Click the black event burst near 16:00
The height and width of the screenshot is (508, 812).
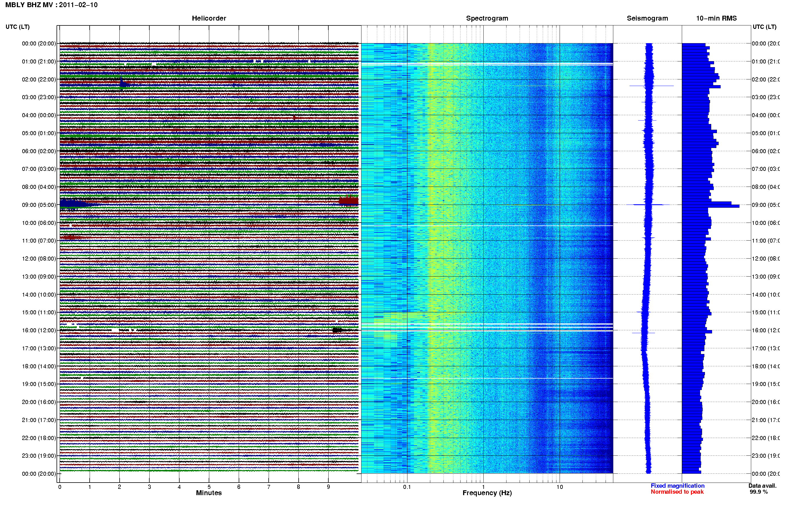[x=338, y=330]
